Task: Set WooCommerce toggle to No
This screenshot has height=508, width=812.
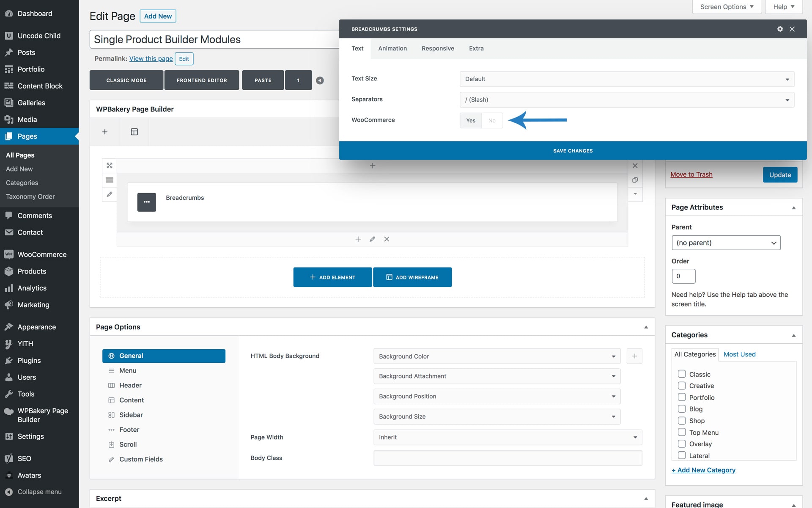Action: 492,121
